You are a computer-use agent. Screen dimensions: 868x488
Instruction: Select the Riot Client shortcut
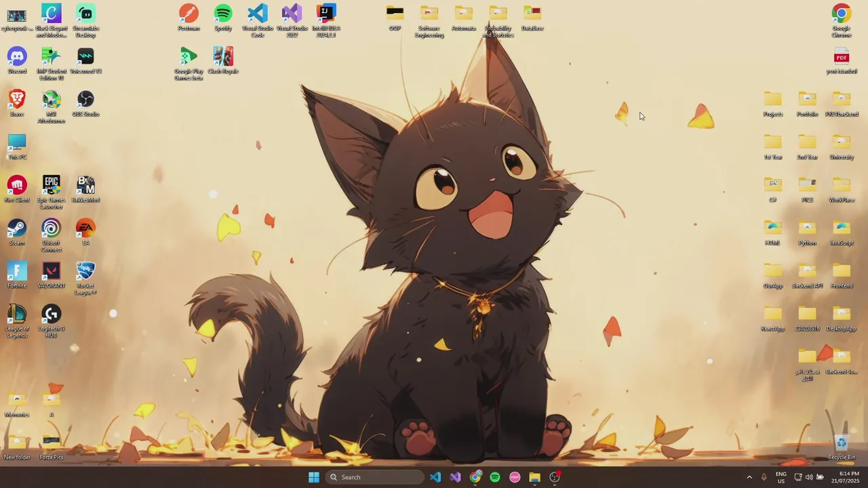click(x=17, y=190)
